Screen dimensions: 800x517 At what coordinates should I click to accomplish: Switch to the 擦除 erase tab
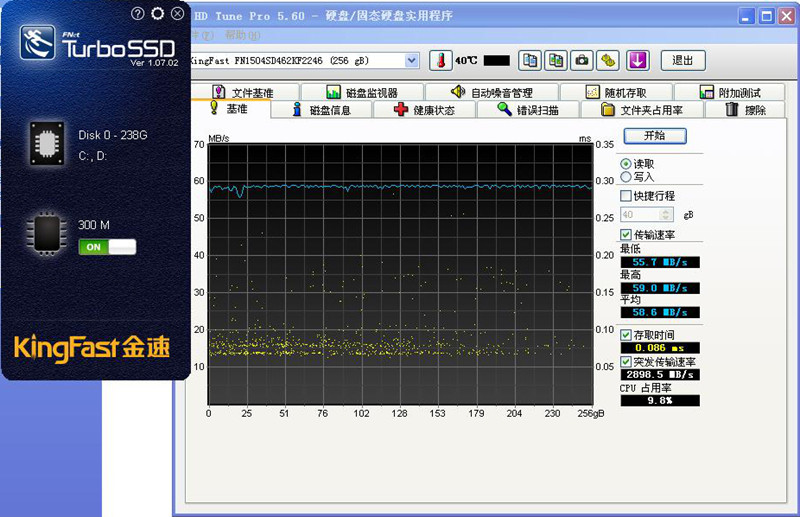(746, 110)
